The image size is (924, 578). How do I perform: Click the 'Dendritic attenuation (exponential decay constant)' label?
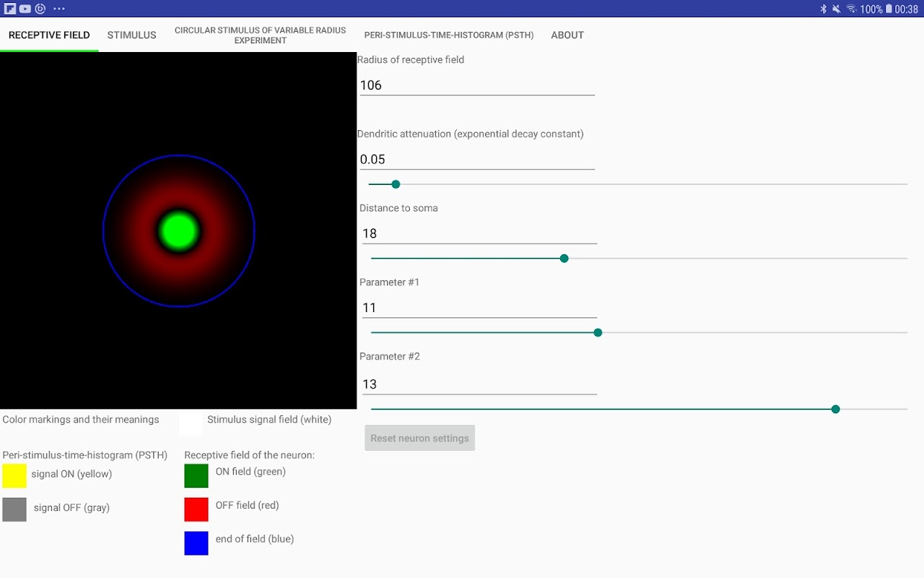tap(471, 134)
